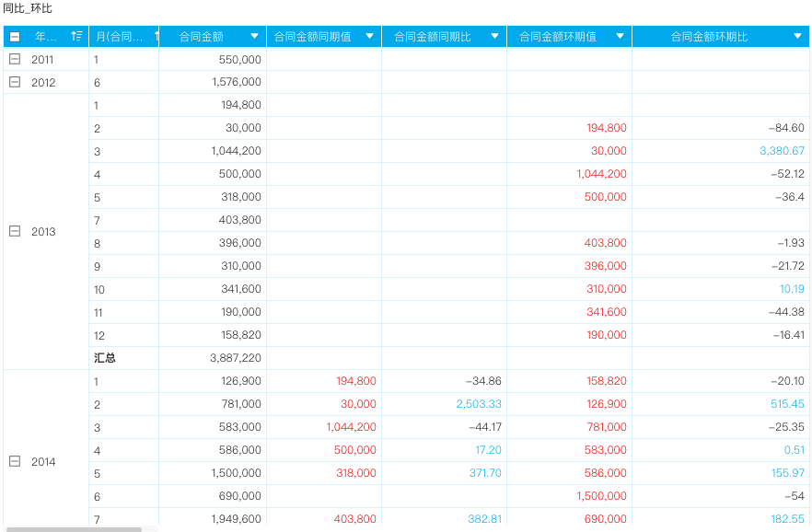
Task: Click blue ratio value 182.55
Action: coord(787,518)
